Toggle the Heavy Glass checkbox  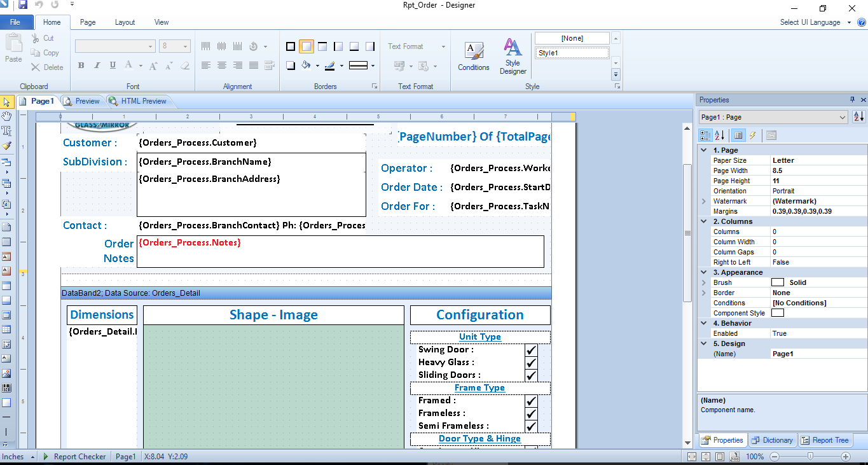pyautogui.click(x=531, y=363)
